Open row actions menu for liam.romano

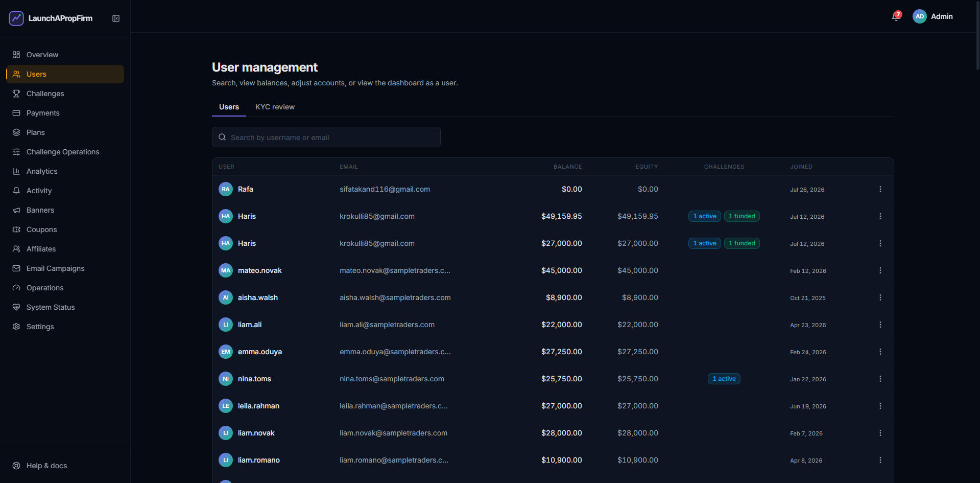pyautogui.click(x=880, y=460)
